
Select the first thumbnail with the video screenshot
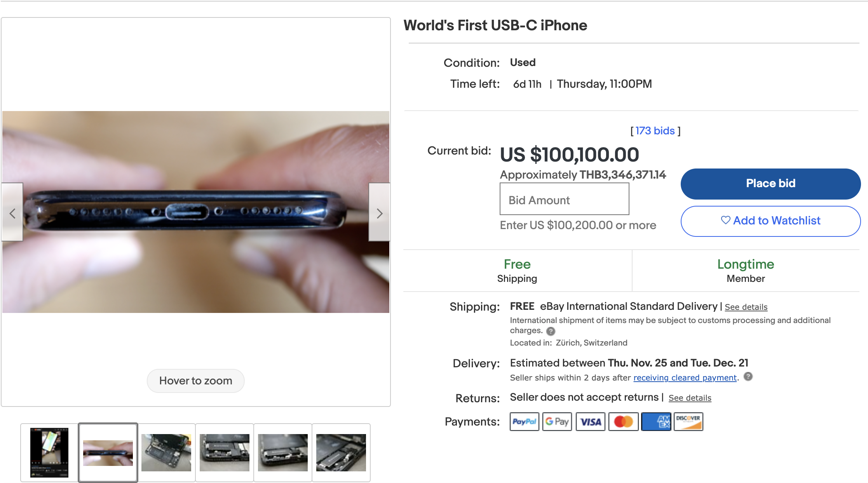click(x=49, y=453)
